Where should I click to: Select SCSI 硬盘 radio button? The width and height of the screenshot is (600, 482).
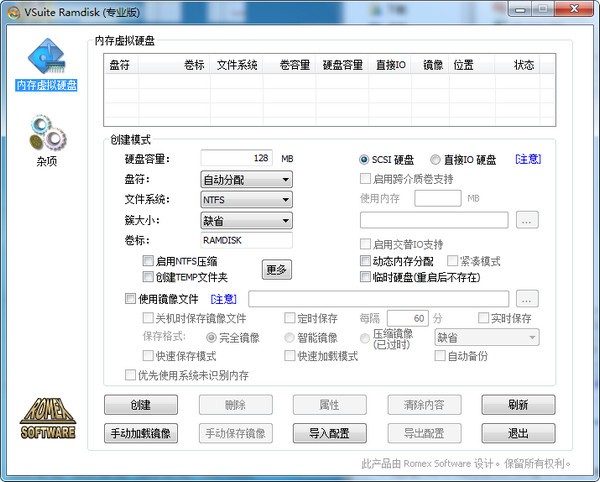[364, 160]
